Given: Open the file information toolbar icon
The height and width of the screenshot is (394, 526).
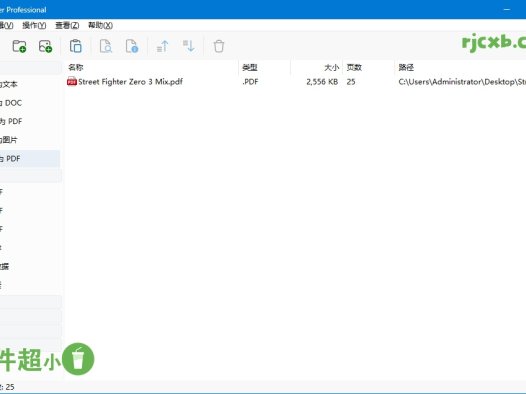Looking at the screenshot, I should (x=132, y=46).
